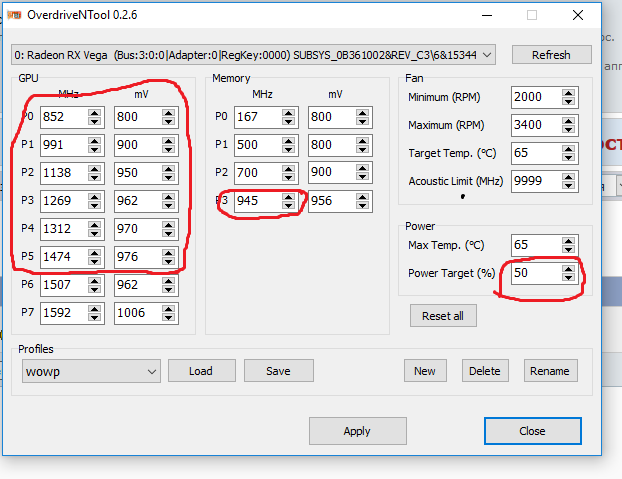622x479 pixels.
Task: Click the OverdriveNTool title bar icon
Action: 14,15
